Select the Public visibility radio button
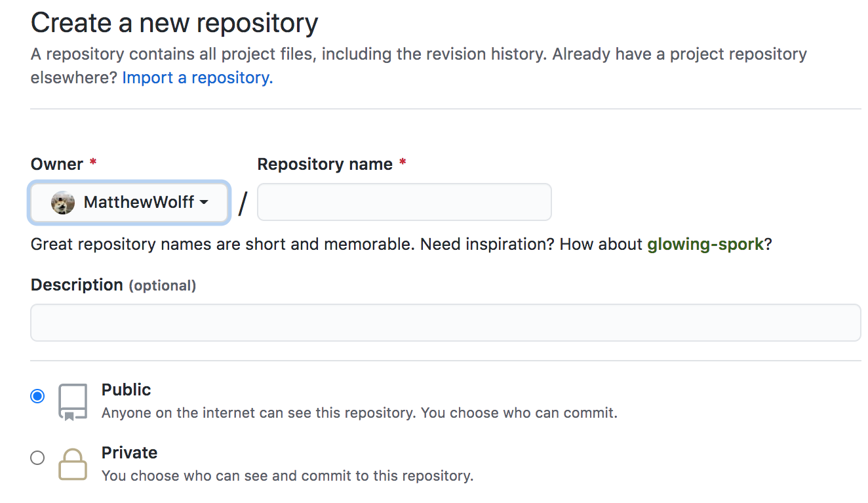868x503 pixels. coord(37,395)
